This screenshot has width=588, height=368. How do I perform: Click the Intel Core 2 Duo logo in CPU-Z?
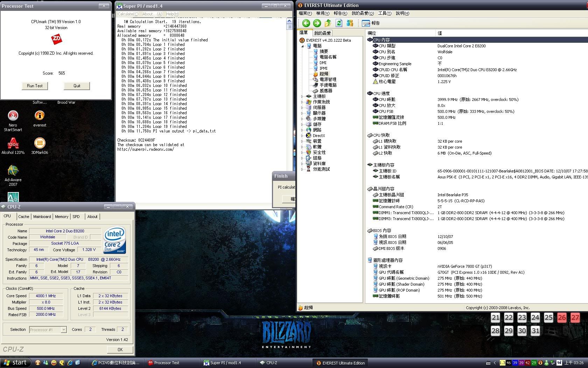[x=115, y=240]
